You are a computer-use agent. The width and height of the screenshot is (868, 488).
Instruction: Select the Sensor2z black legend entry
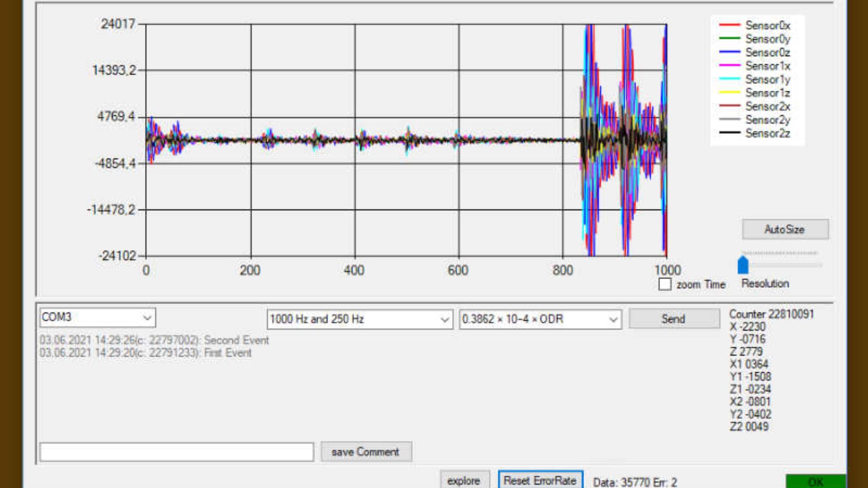pos(755,133)
